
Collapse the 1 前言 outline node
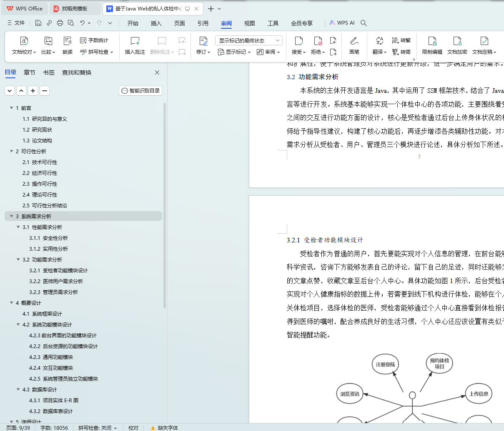11,108
